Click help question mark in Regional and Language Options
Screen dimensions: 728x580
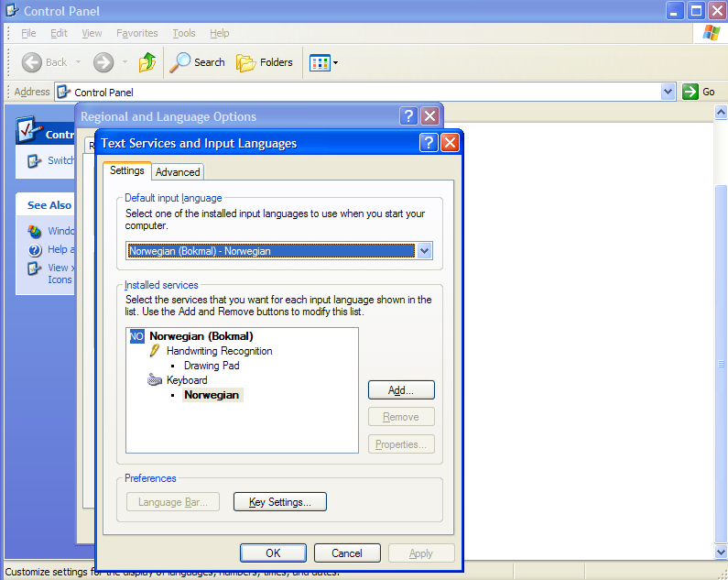408,116
